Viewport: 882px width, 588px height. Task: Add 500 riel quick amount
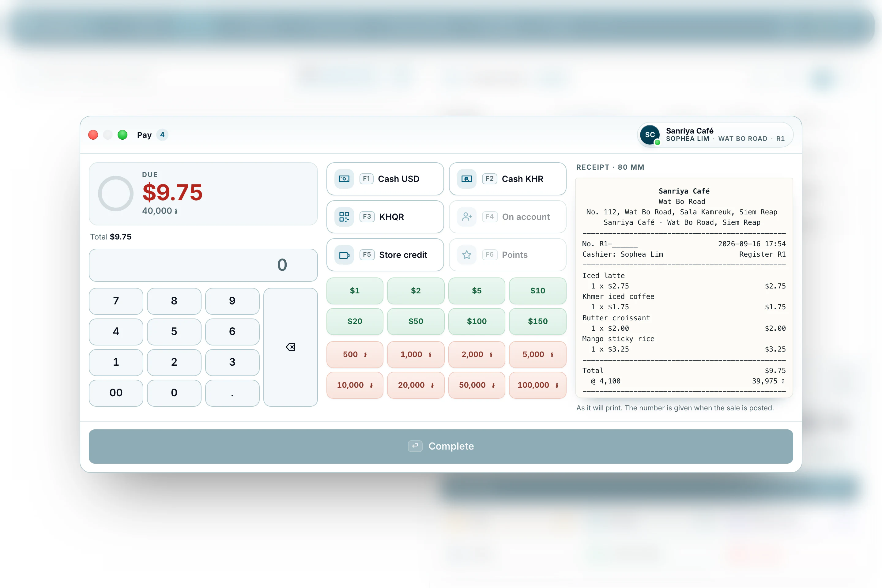(355, 354)
